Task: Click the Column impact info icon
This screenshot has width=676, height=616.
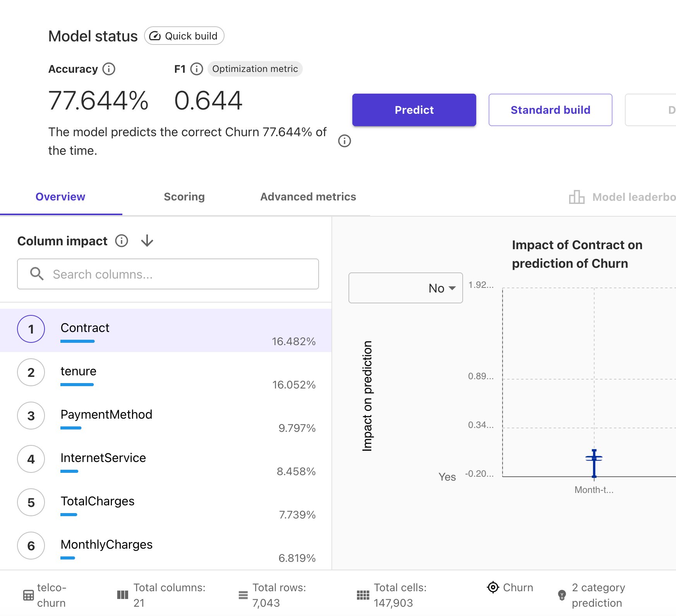Action: (122, 241)
